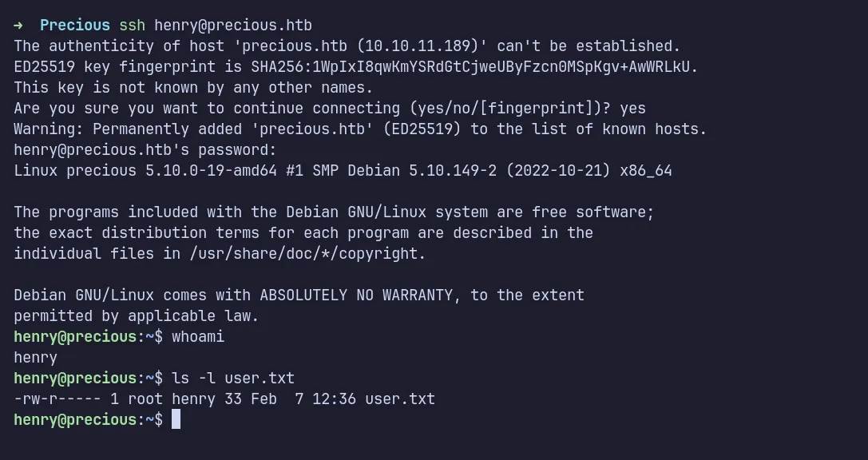
Task: Click the ABSOLUTELY NO WARRANTY text
Action: pyautogui.click(x=355, y=295)
